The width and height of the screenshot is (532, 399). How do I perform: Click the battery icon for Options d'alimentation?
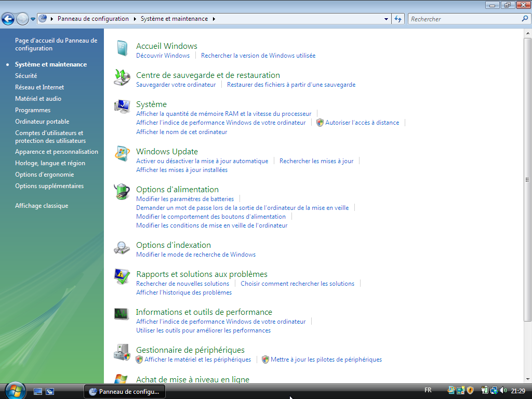122,192
